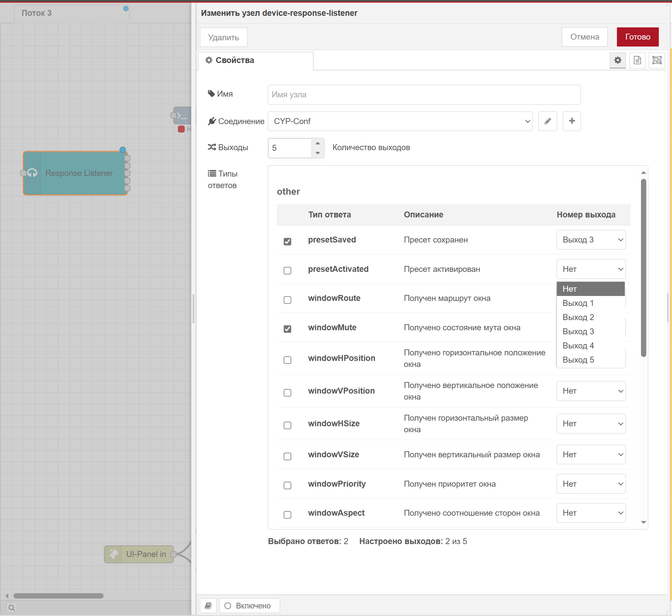
Task: Choose Выход 1 option in dropdown list
Action: coord(578,303)
